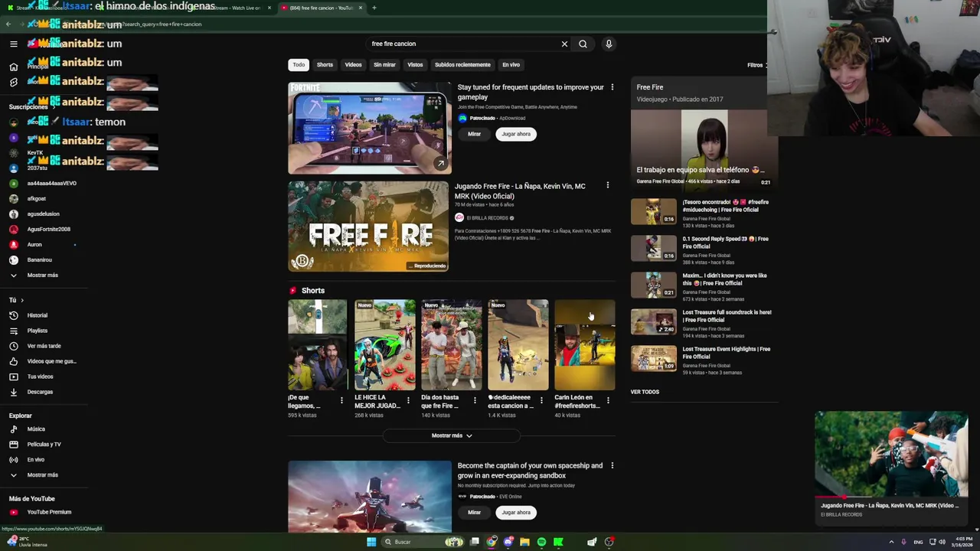
Task: Select the En vivo filter chip
Action: point(511,65)
